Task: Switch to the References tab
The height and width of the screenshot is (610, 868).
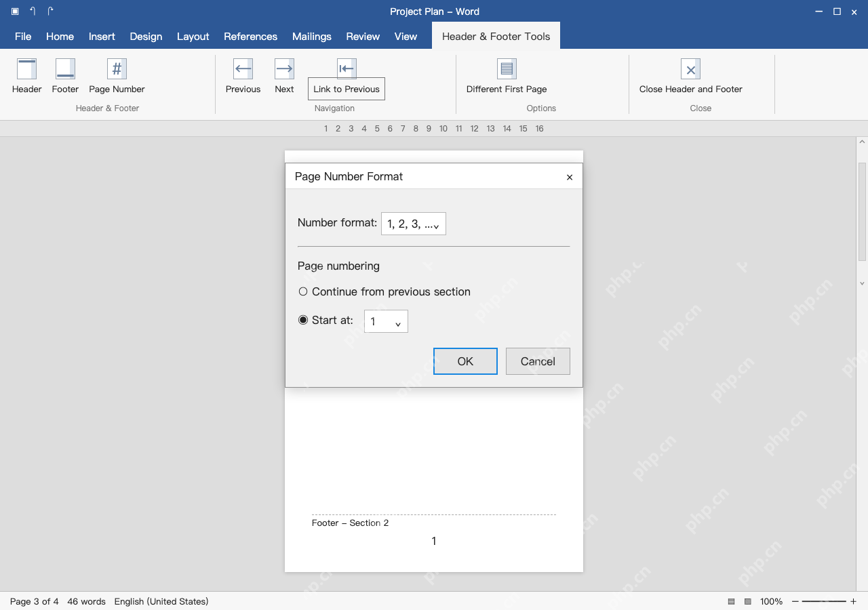Action: click(250, 37)
